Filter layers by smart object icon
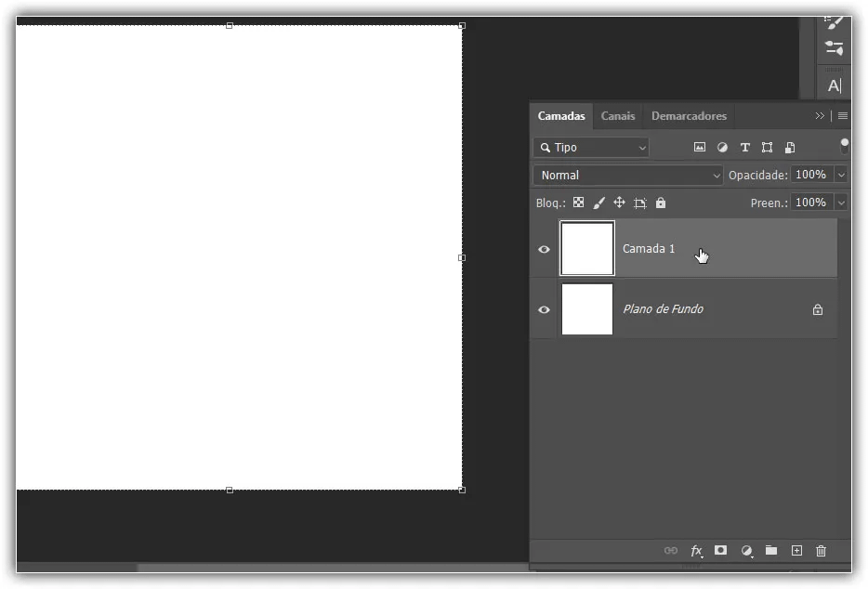Image resolution: width=868 pixels, height=589 pixels. click(x=790, y=147)
